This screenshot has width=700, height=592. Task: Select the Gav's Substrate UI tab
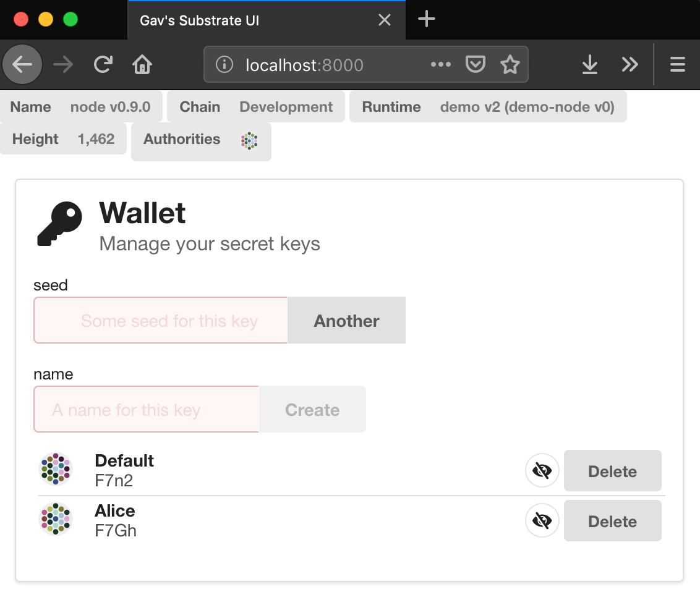pyautogui.click(x=267, y=20)
